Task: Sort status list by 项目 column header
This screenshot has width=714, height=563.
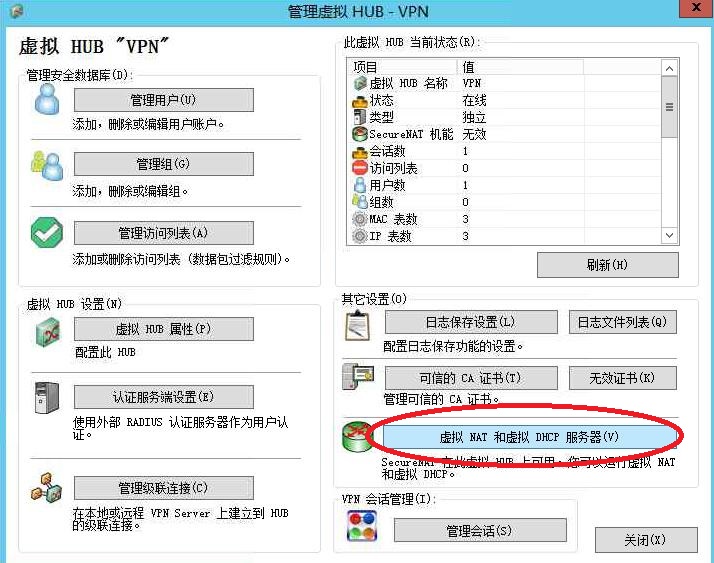Action: point(402,67)
